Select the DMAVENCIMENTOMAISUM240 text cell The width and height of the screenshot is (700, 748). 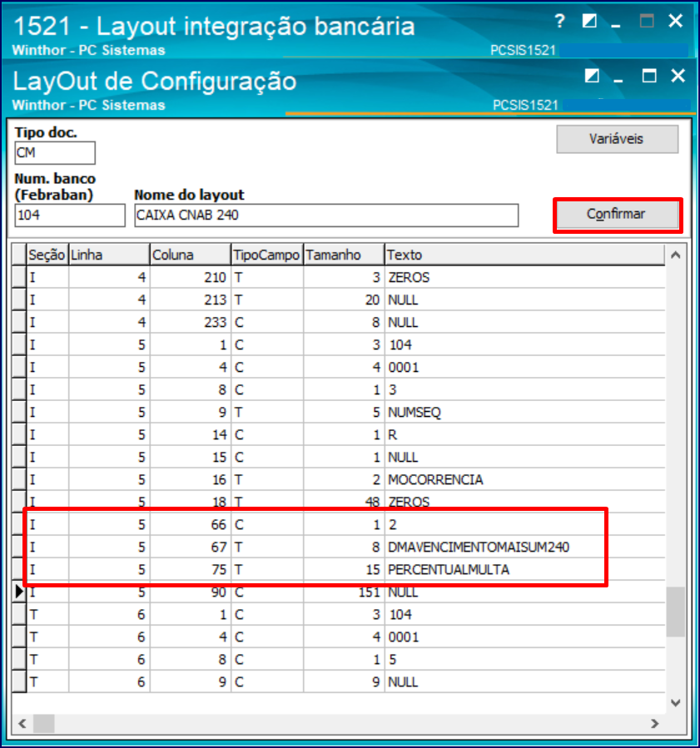525,547
